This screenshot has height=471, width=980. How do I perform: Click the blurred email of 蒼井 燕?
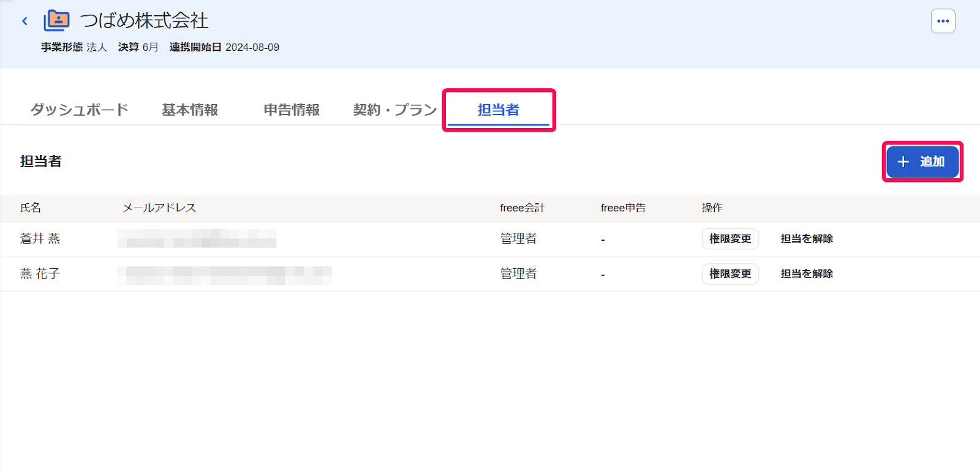coord(197,239)
